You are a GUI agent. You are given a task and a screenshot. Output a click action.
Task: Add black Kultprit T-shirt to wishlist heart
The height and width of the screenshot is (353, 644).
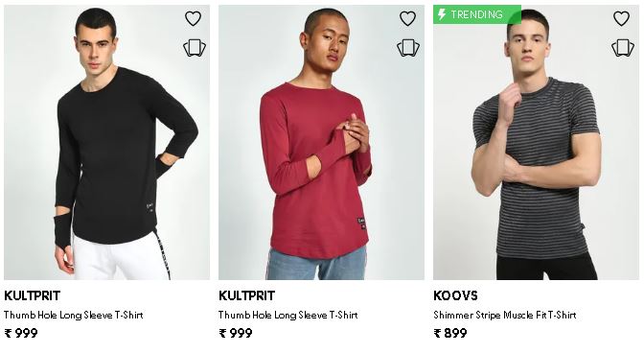point(193,18)
